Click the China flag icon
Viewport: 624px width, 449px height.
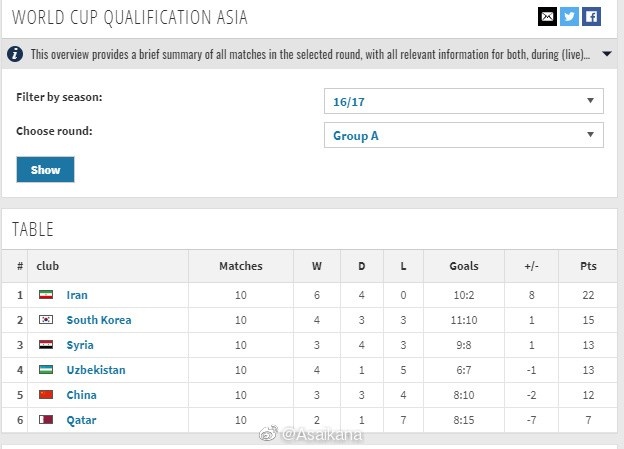(x=46, y=394)
